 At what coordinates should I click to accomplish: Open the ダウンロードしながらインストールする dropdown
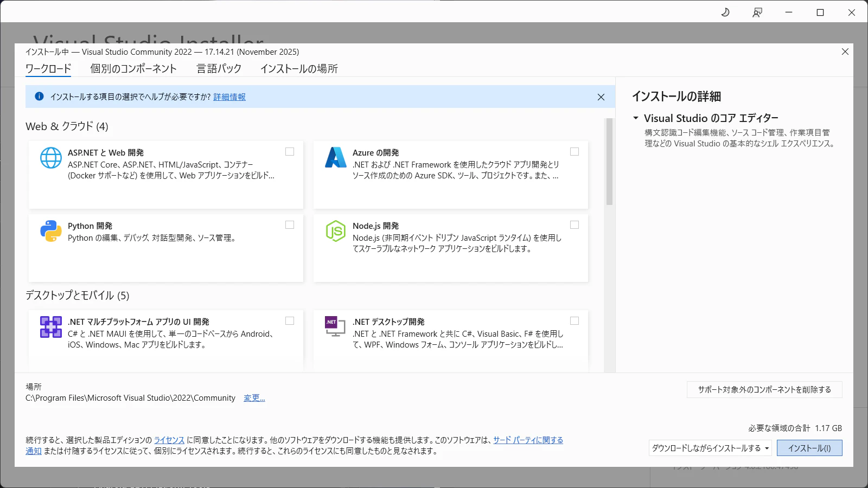tap(711, 448)
